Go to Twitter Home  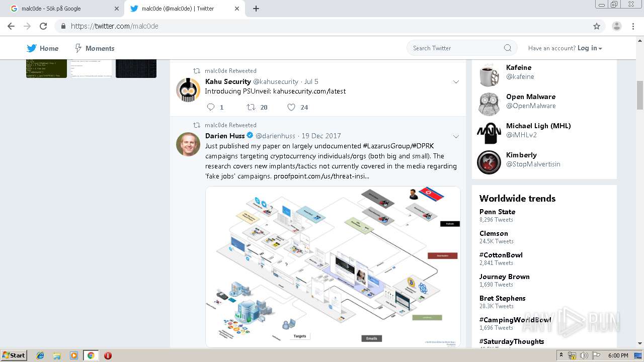click(43, 48)
